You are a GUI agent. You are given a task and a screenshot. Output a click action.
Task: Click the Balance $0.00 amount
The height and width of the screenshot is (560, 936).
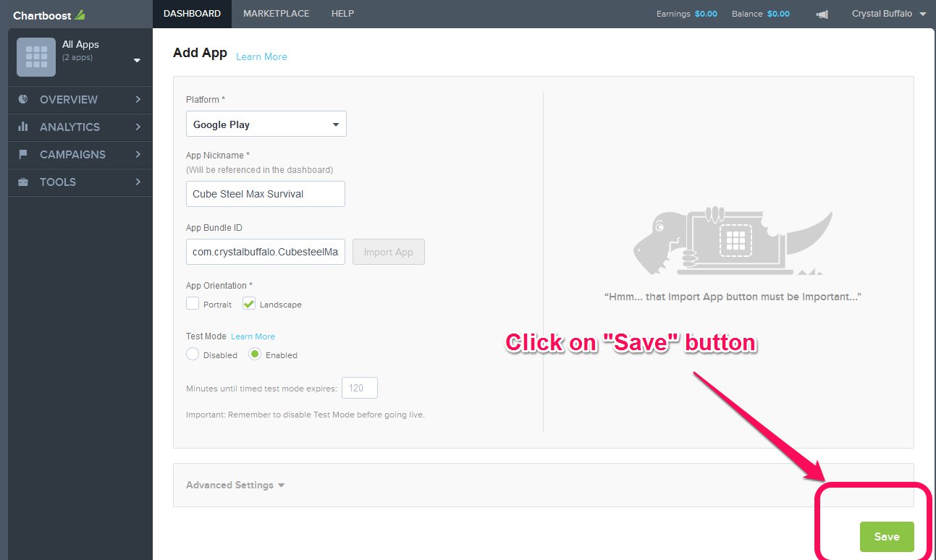pos(778,14)
